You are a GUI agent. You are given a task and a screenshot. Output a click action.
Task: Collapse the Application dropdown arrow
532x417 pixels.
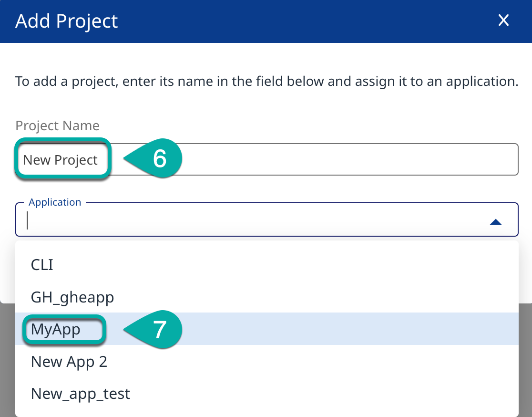pyautogui.click(x=496, y=222)
